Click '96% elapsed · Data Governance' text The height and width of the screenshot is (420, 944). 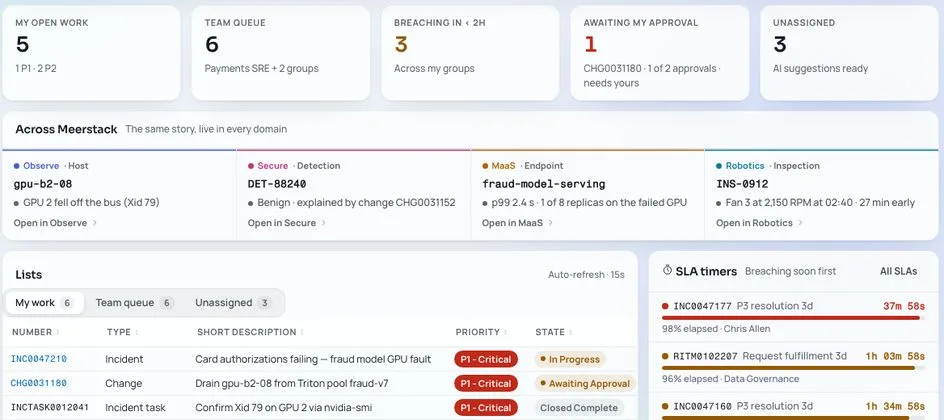pyautogui.click(x=730, y=379)
